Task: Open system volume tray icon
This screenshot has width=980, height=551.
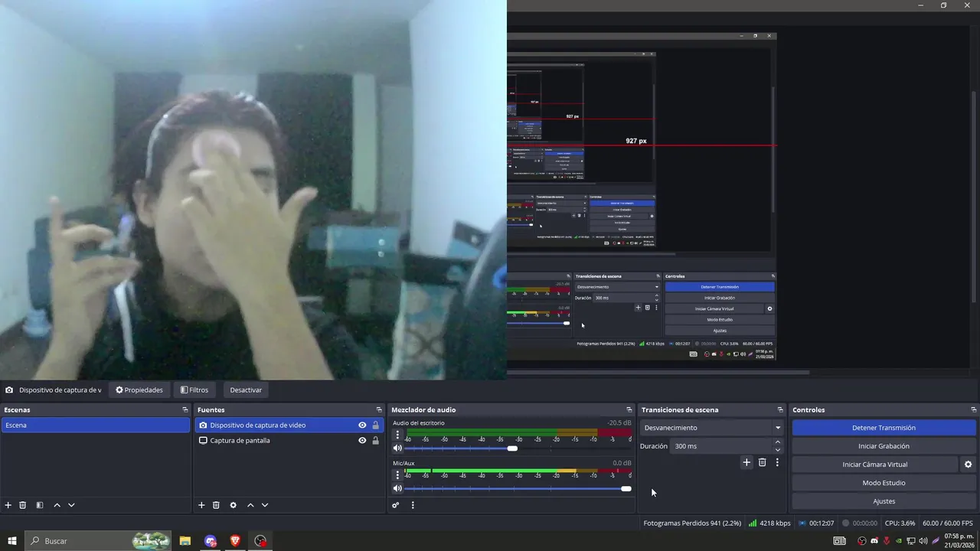Action: 923,541
